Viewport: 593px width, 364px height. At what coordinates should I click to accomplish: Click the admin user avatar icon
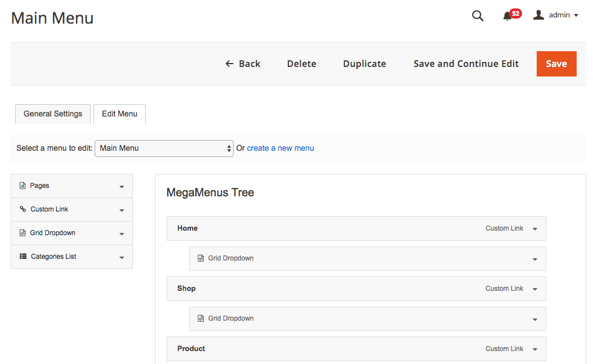(538, 15)
